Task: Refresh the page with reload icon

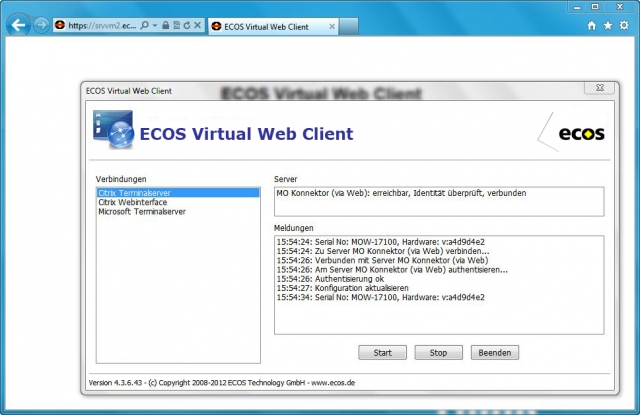Action: [187, 25]
